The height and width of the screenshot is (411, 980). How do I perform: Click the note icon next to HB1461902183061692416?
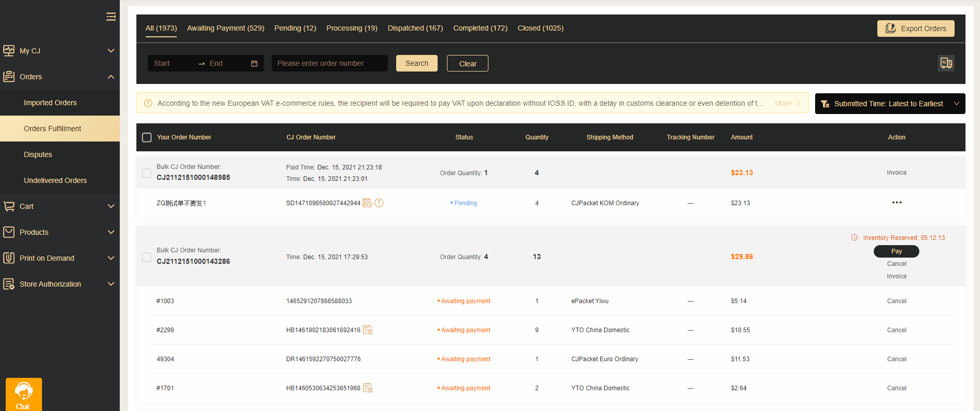pyautogui.click(x=368, y=330)
